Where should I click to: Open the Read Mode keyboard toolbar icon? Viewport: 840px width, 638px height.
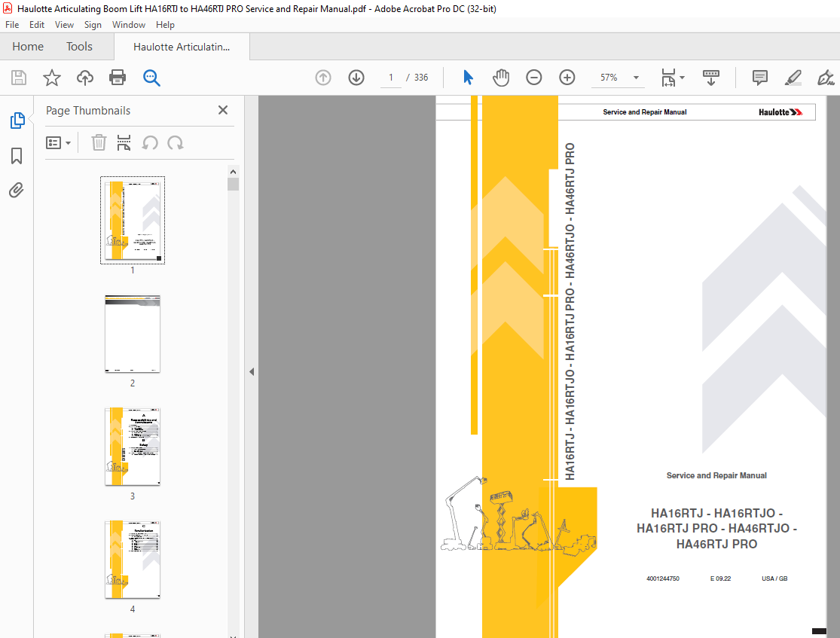click(x=711, y=78)
